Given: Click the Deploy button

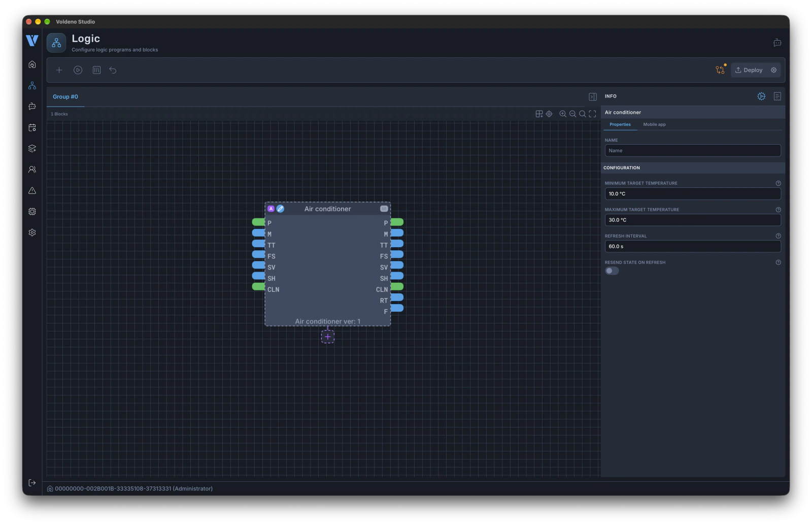Looking at the screenshot, I should click(749, 70).
